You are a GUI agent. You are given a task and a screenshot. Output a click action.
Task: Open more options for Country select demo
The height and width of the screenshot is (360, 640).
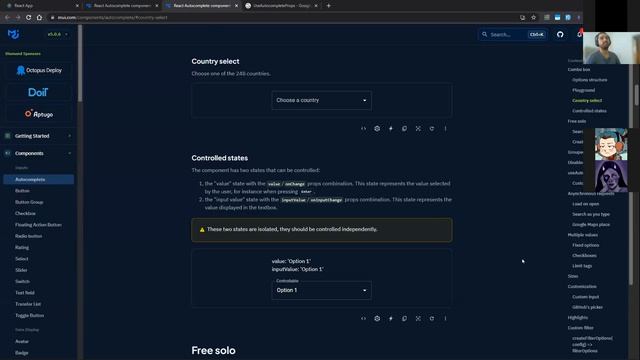click(x=445, y=129)
